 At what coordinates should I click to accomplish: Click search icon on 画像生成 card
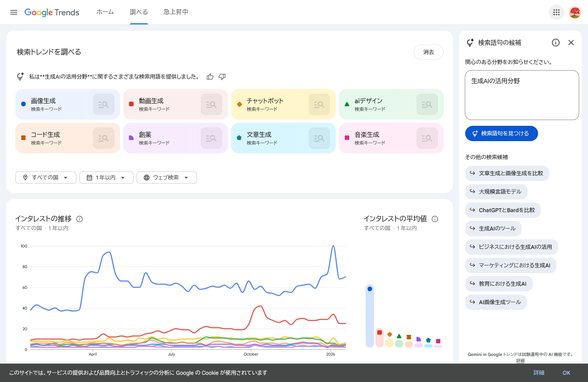click(x=104, y=104)
